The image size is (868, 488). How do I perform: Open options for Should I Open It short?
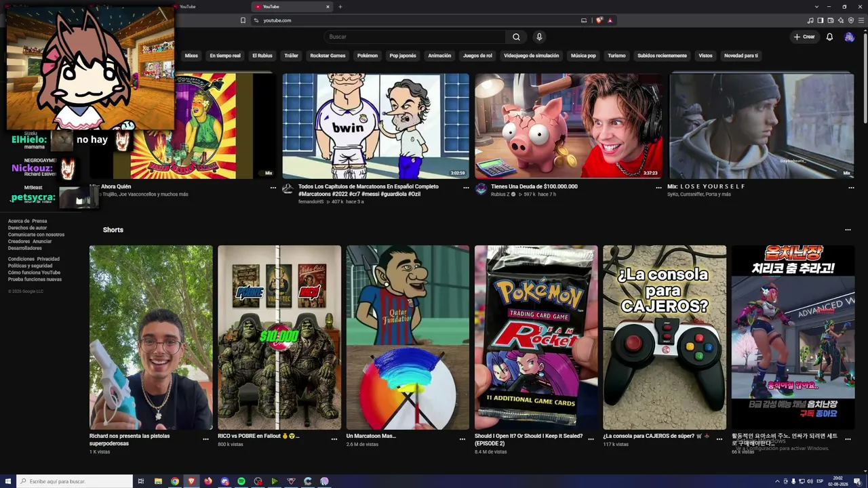591,439
